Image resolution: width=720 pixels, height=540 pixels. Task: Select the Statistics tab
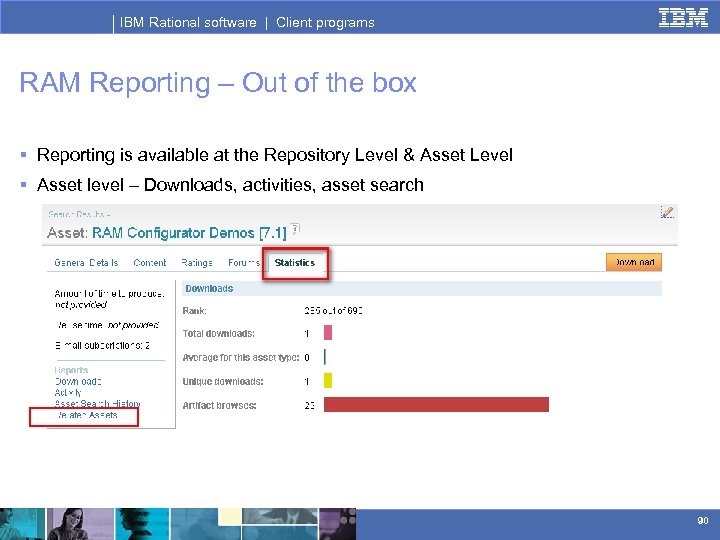tap(295, 263)
